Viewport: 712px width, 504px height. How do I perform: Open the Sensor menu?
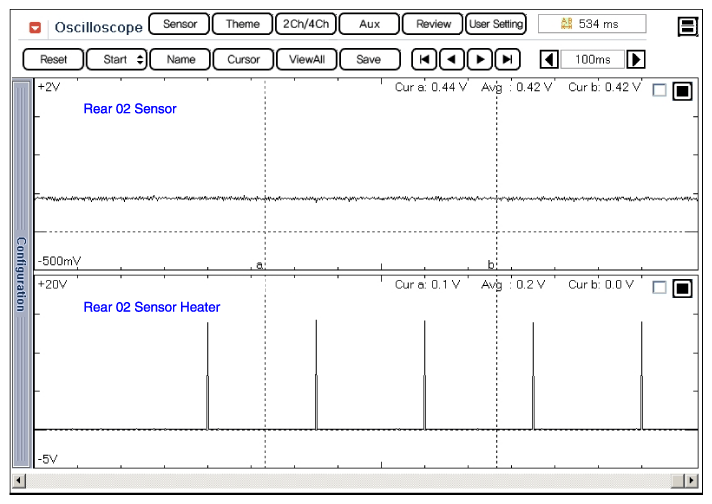point(179,24)
